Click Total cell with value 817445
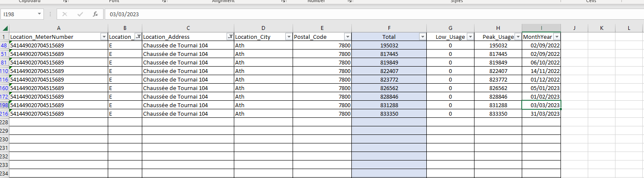Image resolution: width=644 pixels, height=178 pixels. 389,54
